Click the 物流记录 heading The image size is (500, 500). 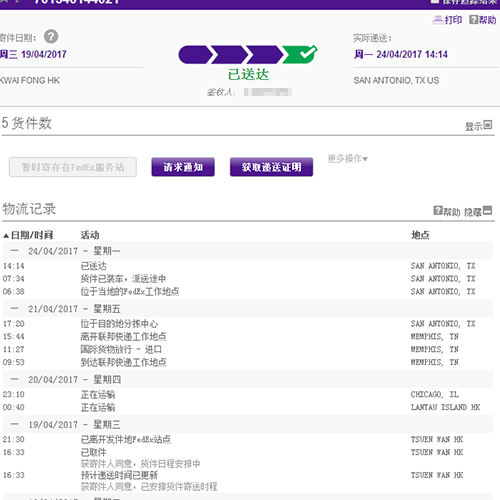(x=29, y=209)
